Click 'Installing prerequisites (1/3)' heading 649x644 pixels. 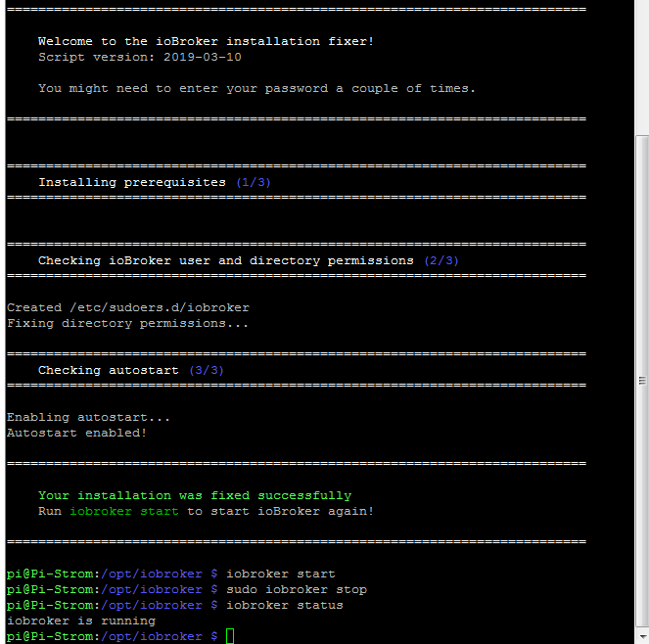(x=155, y=182)
